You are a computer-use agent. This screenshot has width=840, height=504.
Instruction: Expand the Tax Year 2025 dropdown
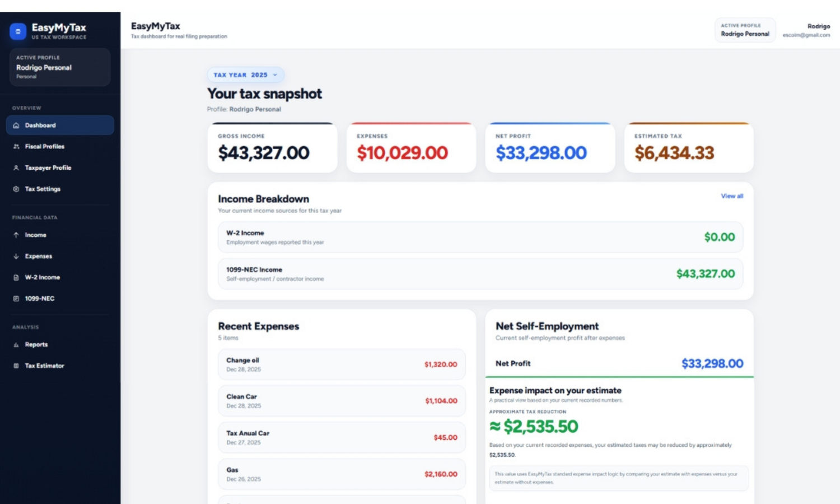click(246, 75)
